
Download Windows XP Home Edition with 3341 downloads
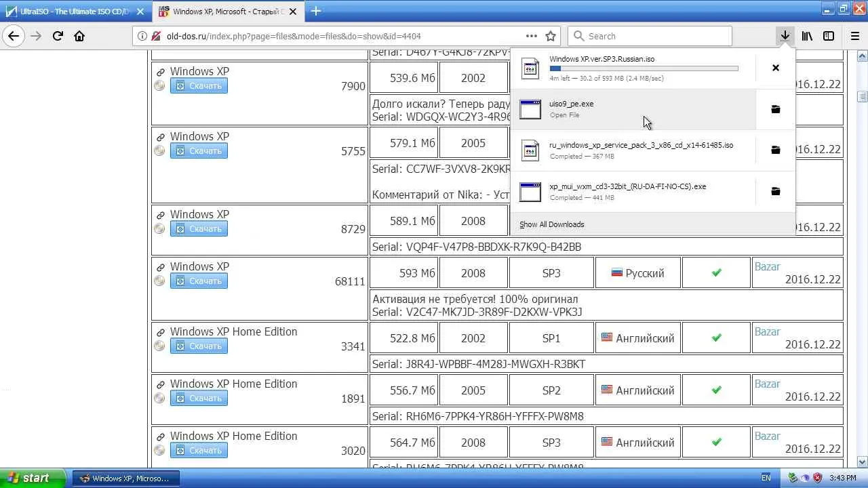tap(199, 346)
